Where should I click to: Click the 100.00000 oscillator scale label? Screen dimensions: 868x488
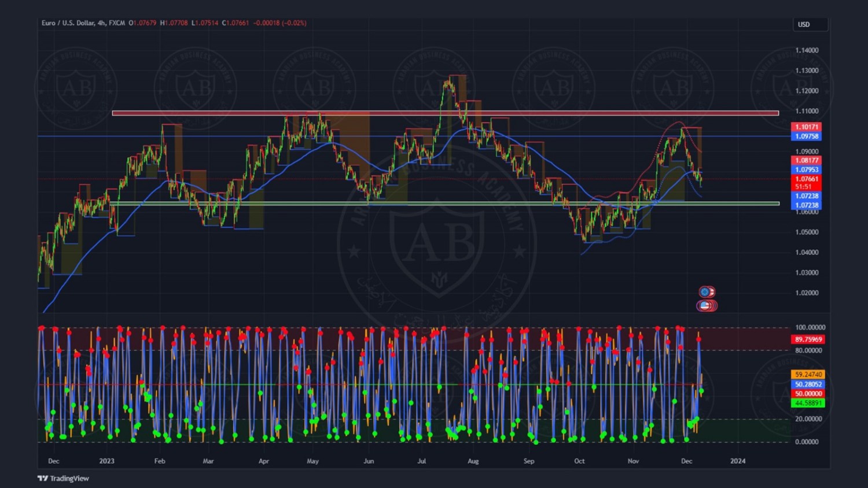(810, 328)
